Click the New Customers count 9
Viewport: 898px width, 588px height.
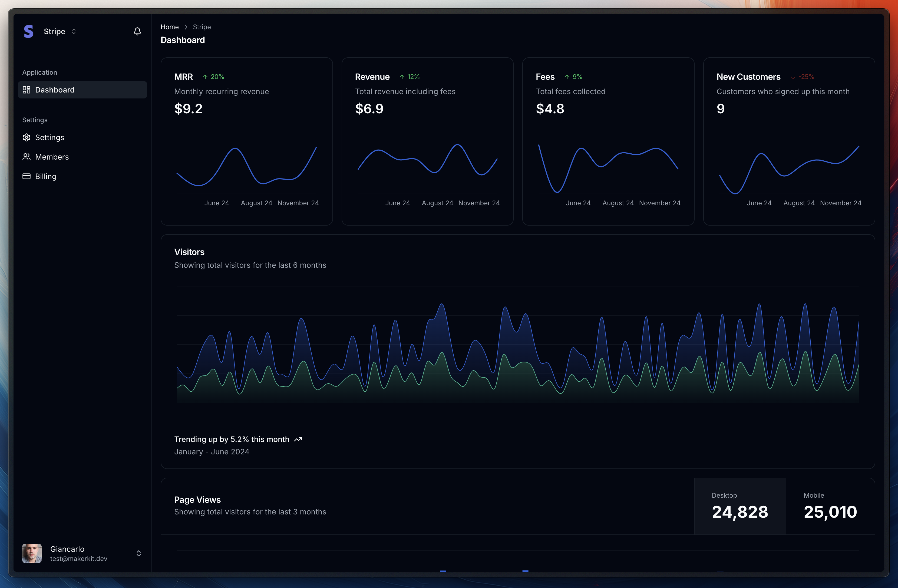coord(721,109)
